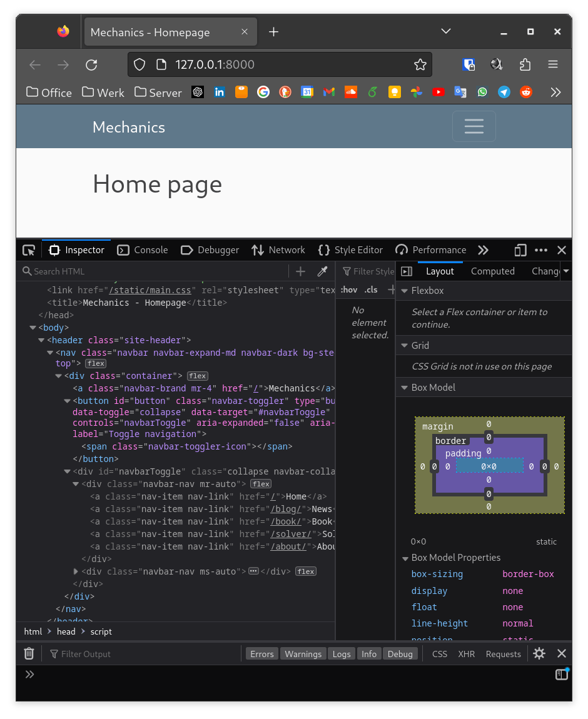Open console settings via gear icon
This screenshot has width=588, height=719.
tap(539, 653)
